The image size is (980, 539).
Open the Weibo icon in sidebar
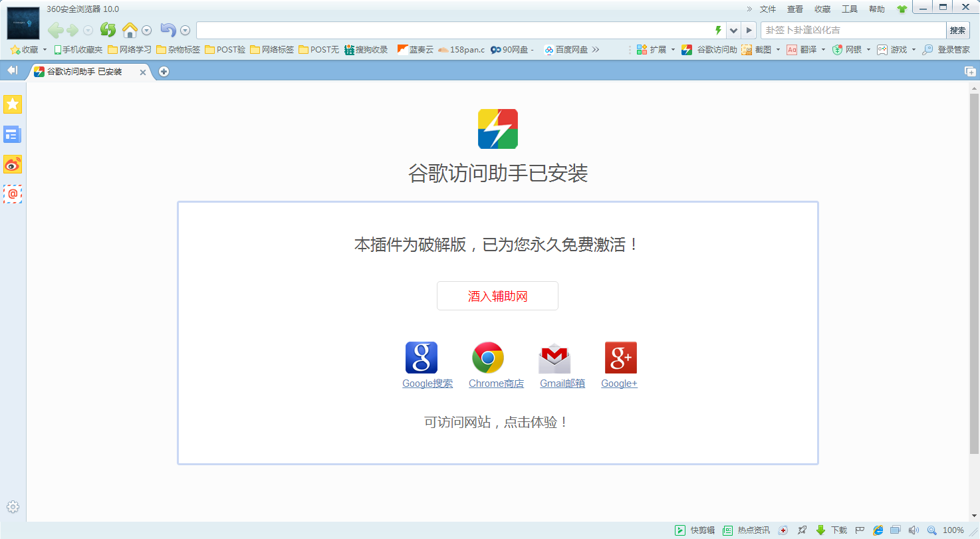[13, 164]
